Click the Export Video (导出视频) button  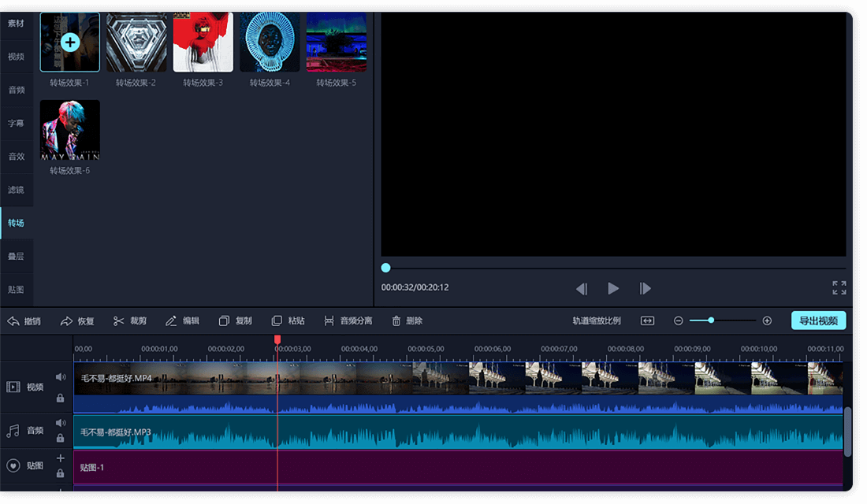[x=818, y=321]
